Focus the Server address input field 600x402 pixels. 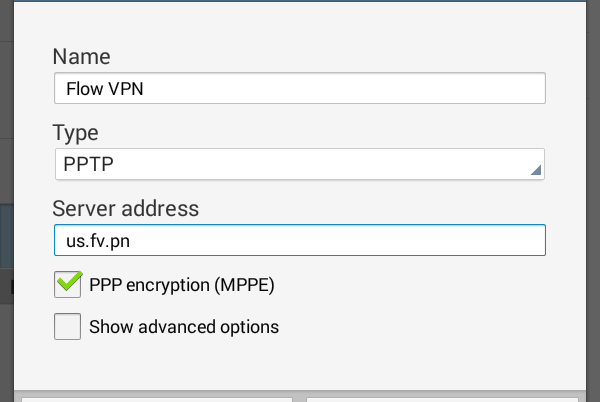[299, 241]
